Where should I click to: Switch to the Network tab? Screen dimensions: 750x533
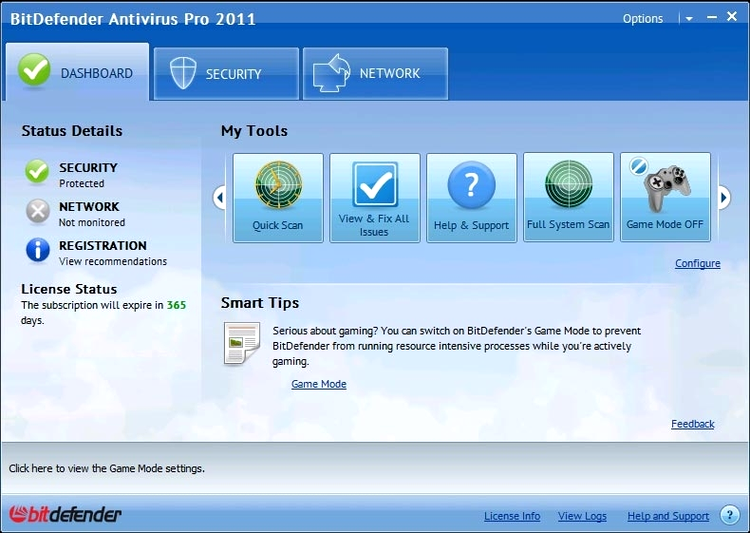point(375,74)
